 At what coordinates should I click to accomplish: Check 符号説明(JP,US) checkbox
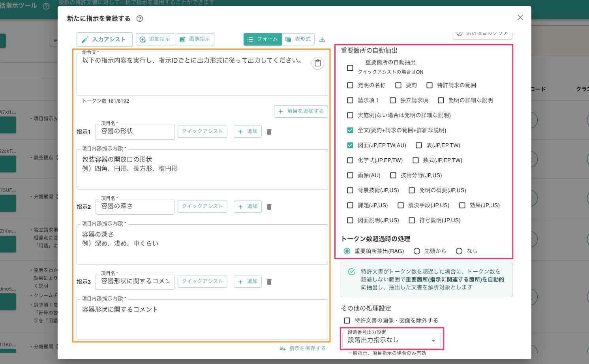click(412, 220)
